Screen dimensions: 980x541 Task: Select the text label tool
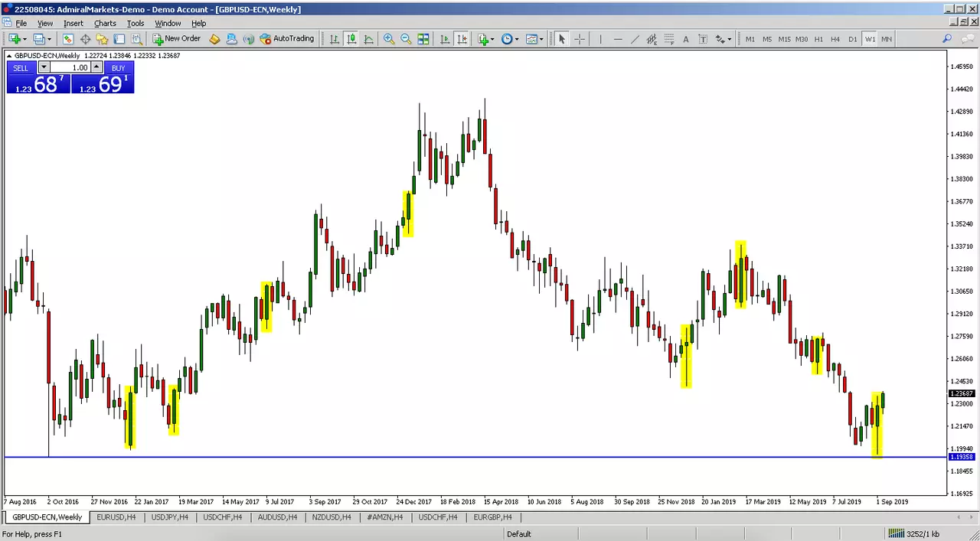685,39
